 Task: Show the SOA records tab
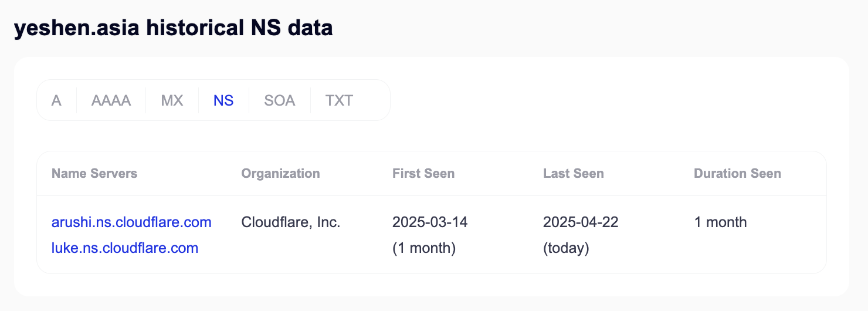tap(280, 100)
